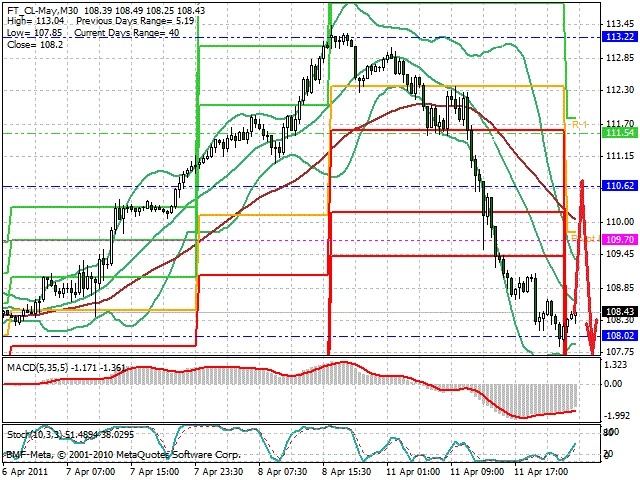Click the MACD red signal line trough
Image resolution: width=640 pixels, height=480 pixels.
click(522, 417)
